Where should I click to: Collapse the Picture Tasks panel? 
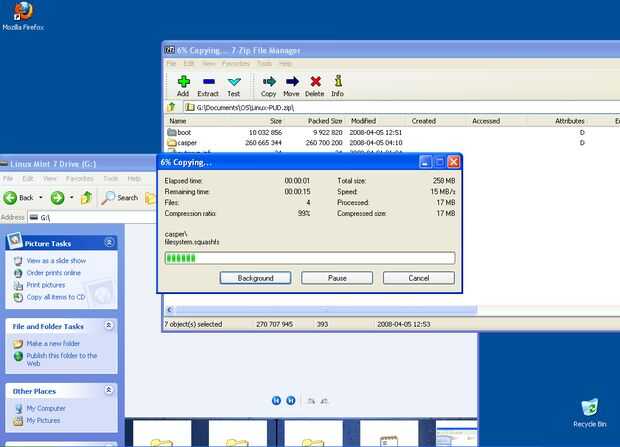pyautogui.click(x=109, y=242)
